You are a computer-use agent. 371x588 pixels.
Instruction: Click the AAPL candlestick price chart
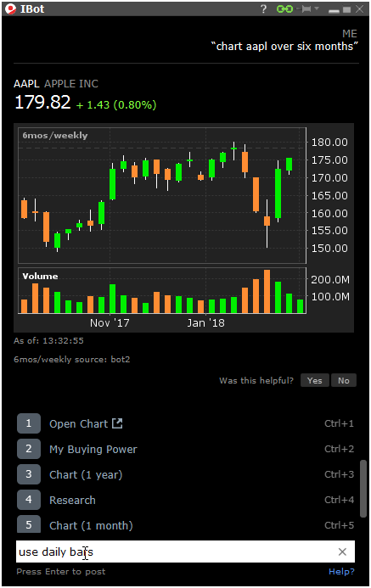[x=162, y=195]
